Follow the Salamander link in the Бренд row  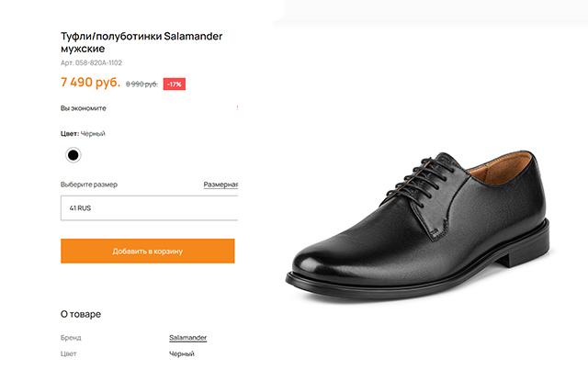click(x=187, y=338)
